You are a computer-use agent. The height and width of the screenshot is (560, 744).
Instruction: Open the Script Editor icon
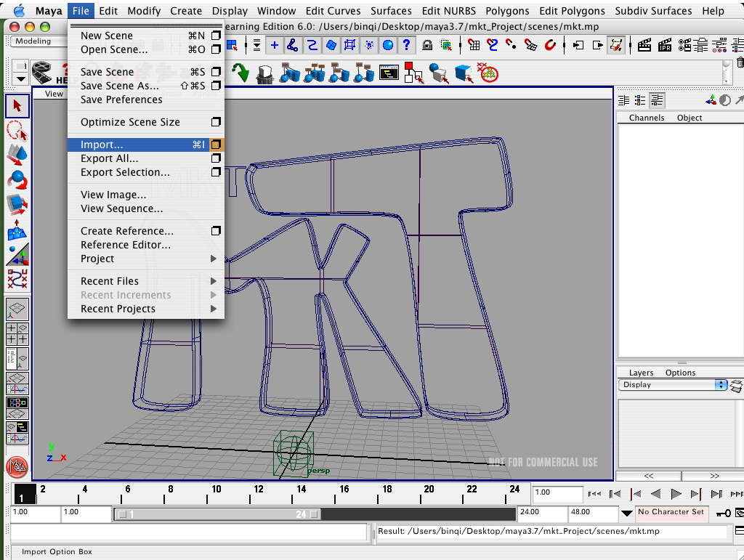coord(739,531)
